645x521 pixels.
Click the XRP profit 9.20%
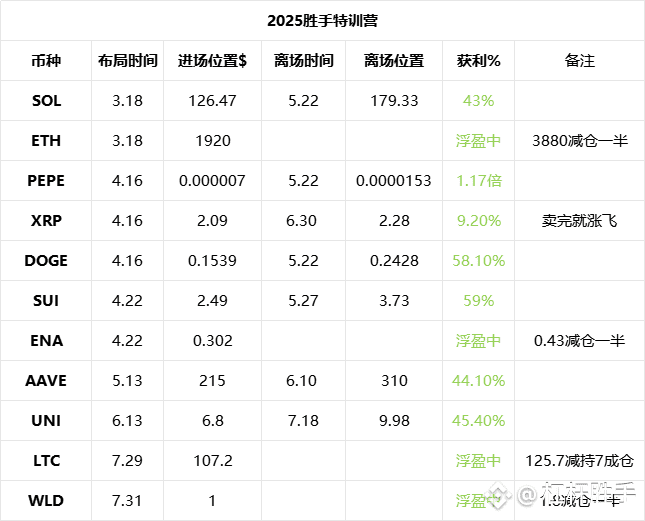478,221
